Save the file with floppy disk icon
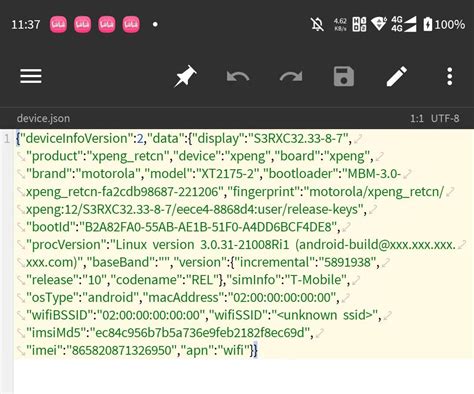 [x=344, y=76]
